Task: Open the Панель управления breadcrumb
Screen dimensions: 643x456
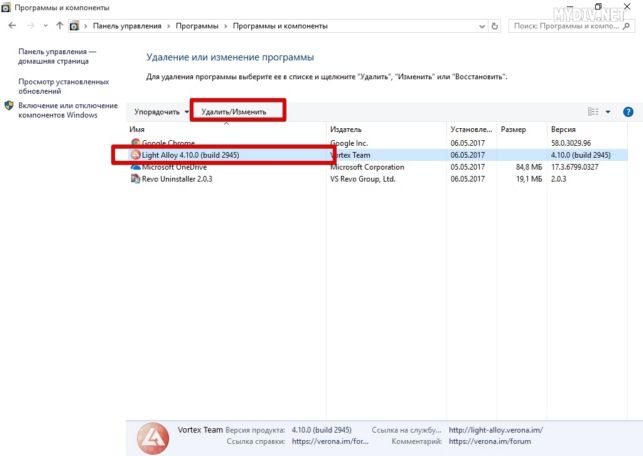Action: (x=127, y=26)
